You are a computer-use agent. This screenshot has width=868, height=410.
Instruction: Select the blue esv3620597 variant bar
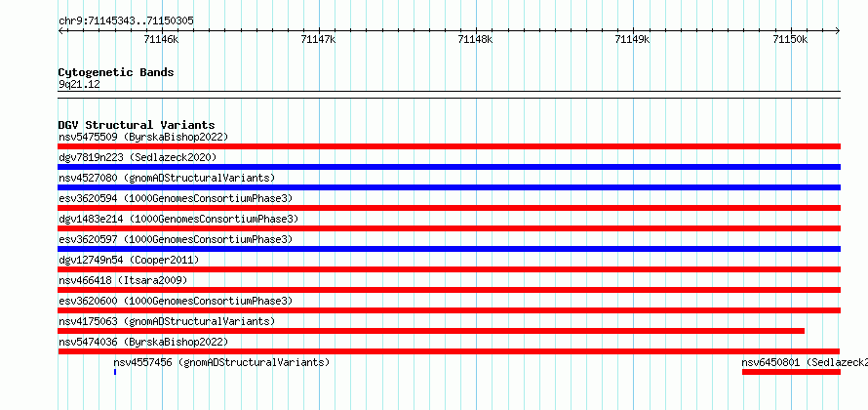(449, 249)
